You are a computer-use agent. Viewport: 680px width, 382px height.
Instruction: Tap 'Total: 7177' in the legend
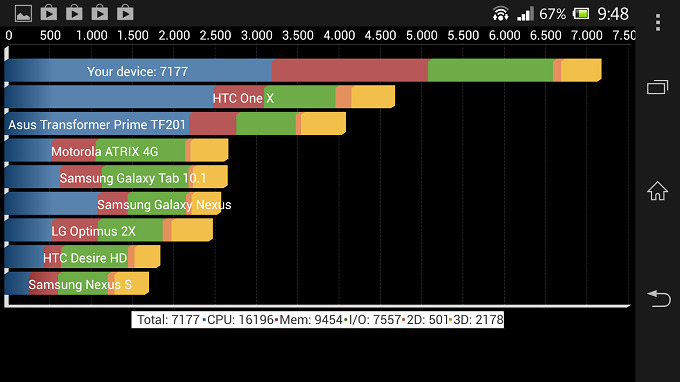click(x=168, y=320)
